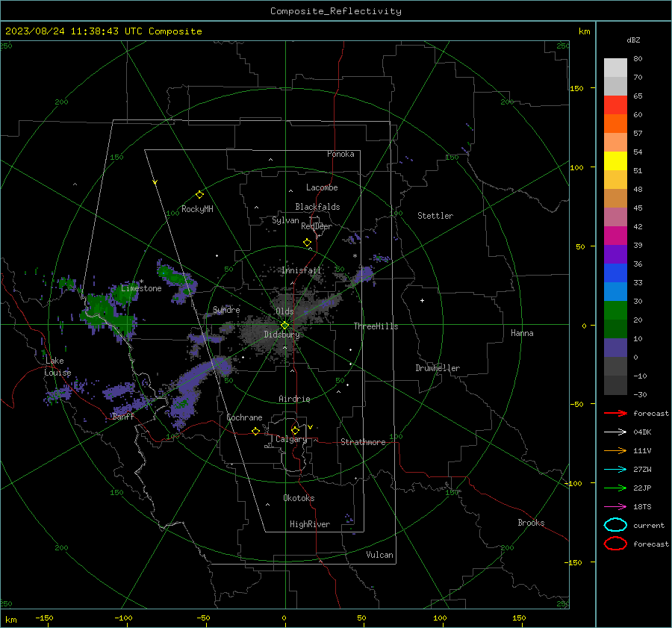This screenshot has width=672, height=628.
Task: Select the yellow 51-54 dBZ color swatch
Action: [x=615, y=161]
